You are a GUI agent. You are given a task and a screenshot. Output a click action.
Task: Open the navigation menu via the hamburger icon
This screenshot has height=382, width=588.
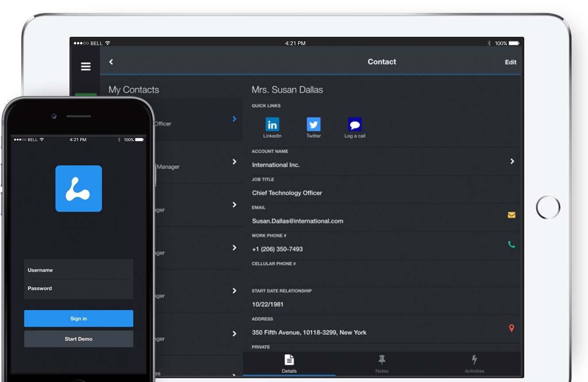pos(85,66)
